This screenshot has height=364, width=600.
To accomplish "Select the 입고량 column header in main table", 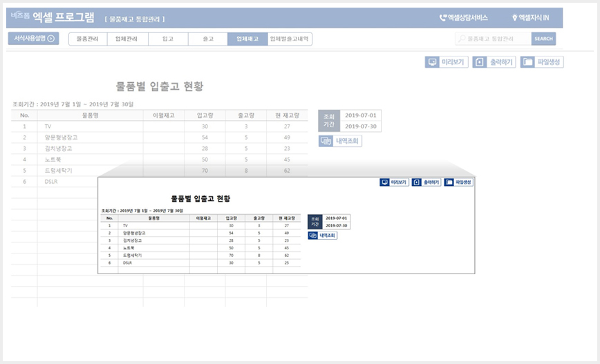I will pyautogui.click(x=205, y=115).
